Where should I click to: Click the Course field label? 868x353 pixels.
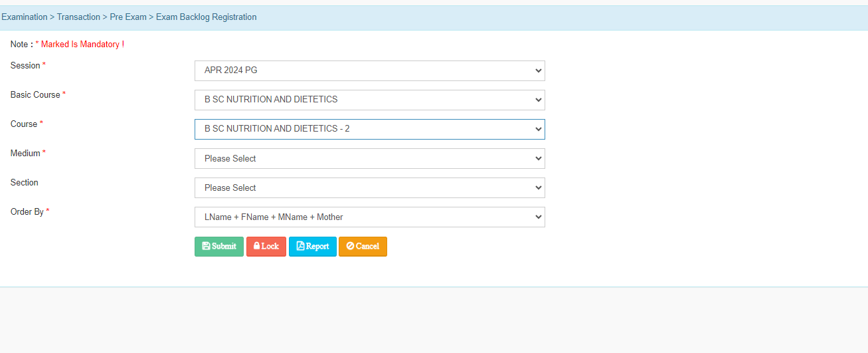(x=24, y=124)
